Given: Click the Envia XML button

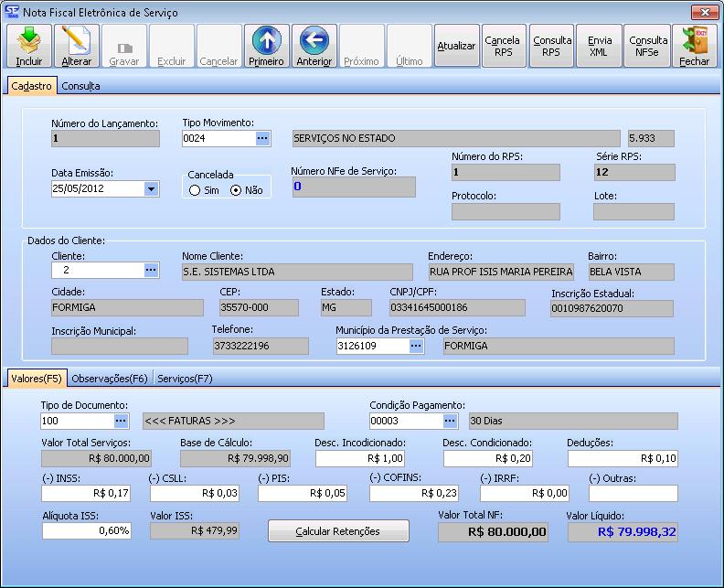Looking at the screenshot, I should point(600,46).
